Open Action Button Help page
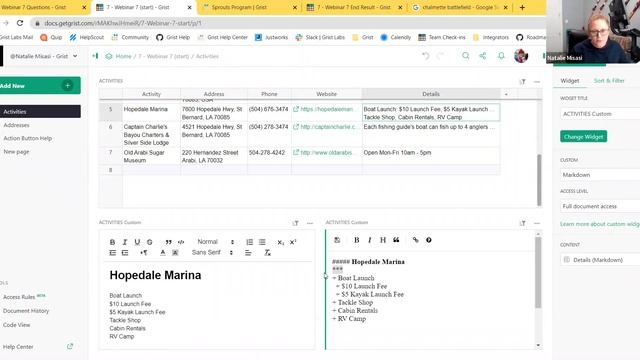 [x=27, y=138]
